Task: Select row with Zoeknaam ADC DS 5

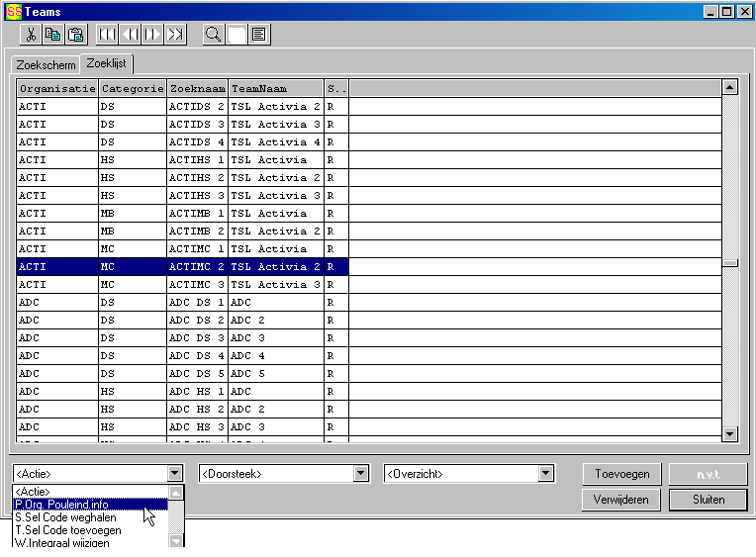Action: click(182, 374)
